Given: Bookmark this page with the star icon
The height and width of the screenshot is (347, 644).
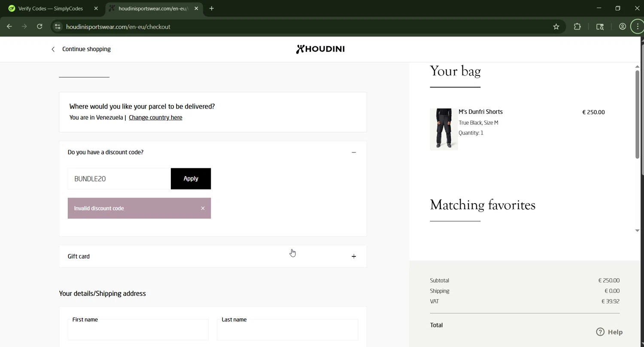Looking at the screenshot, I should click(556, 27).
